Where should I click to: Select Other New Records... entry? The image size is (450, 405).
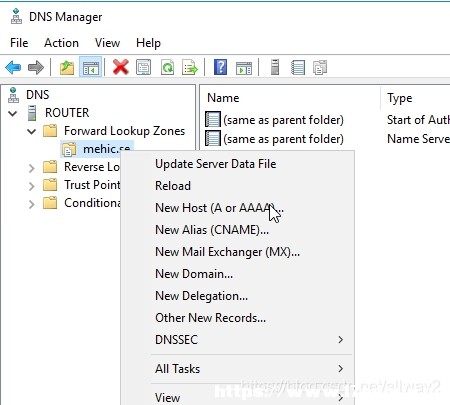(x=210, y=318)
